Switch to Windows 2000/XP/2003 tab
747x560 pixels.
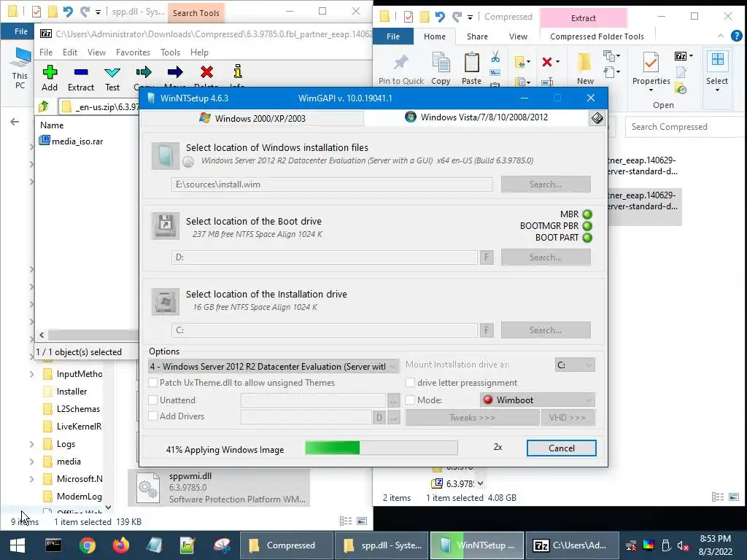(x=252, y=118)
